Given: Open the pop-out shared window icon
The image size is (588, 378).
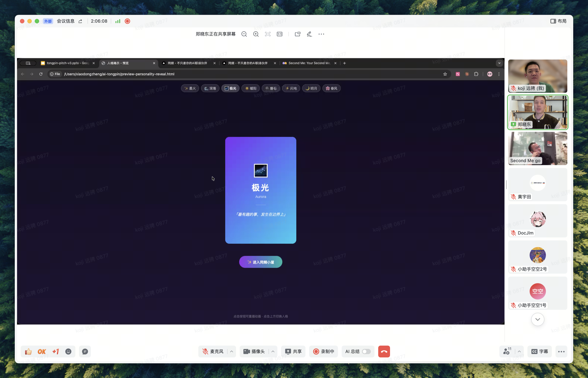Looking at the screenshot, I should (298, 34).
